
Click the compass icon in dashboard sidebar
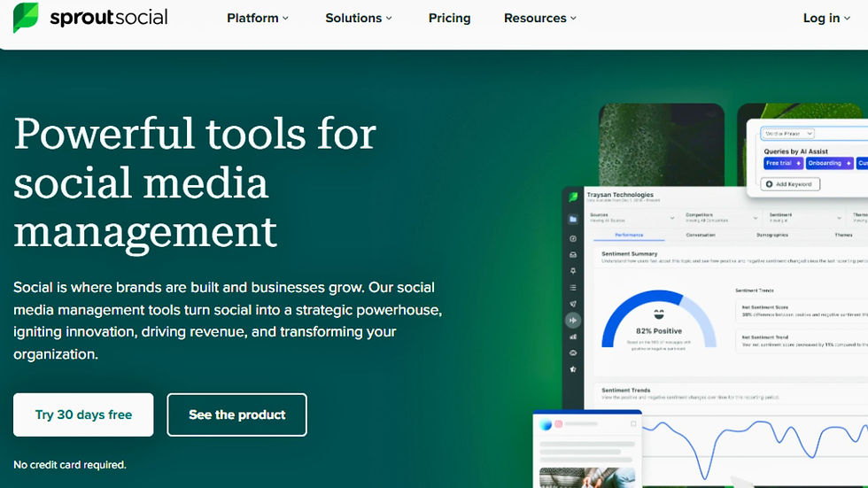coord(573,238)
